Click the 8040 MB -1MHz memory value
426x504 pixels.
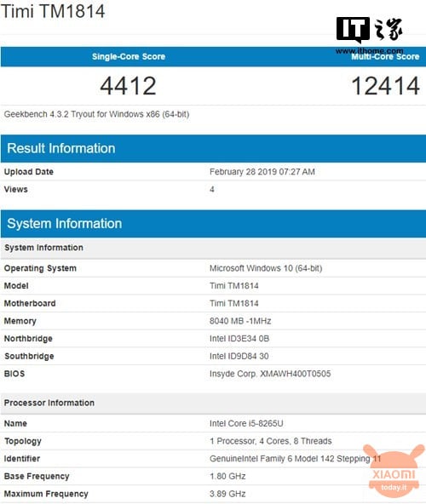240,321
